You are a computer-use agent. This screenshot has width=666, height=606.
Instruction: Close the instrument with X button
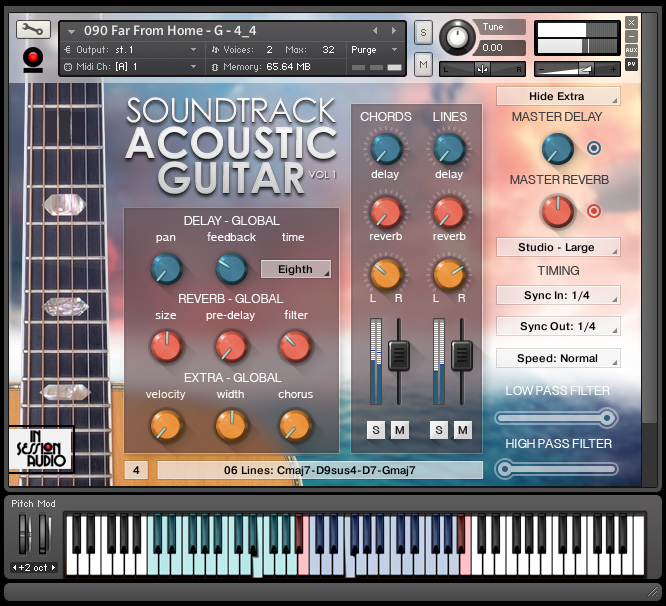click(x=631, y=22)
